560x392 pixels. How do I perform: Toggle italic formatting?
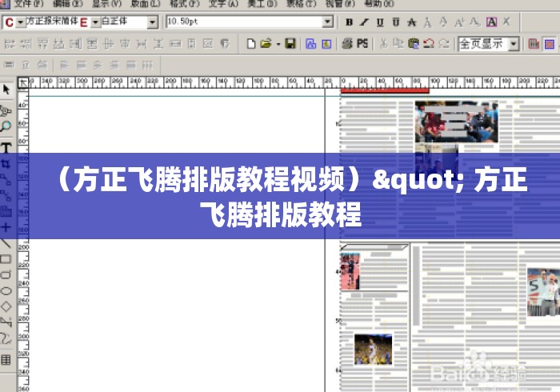(x=364, y=22)
